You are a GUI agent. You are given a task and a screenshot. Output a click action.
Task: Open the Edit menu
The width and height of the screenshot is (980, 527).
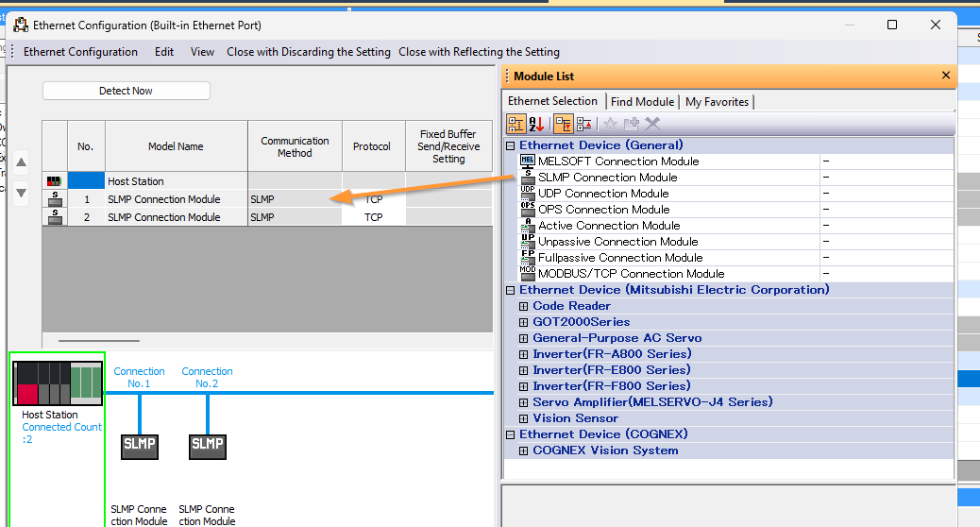pyautogui.click(x=164, y=52)
